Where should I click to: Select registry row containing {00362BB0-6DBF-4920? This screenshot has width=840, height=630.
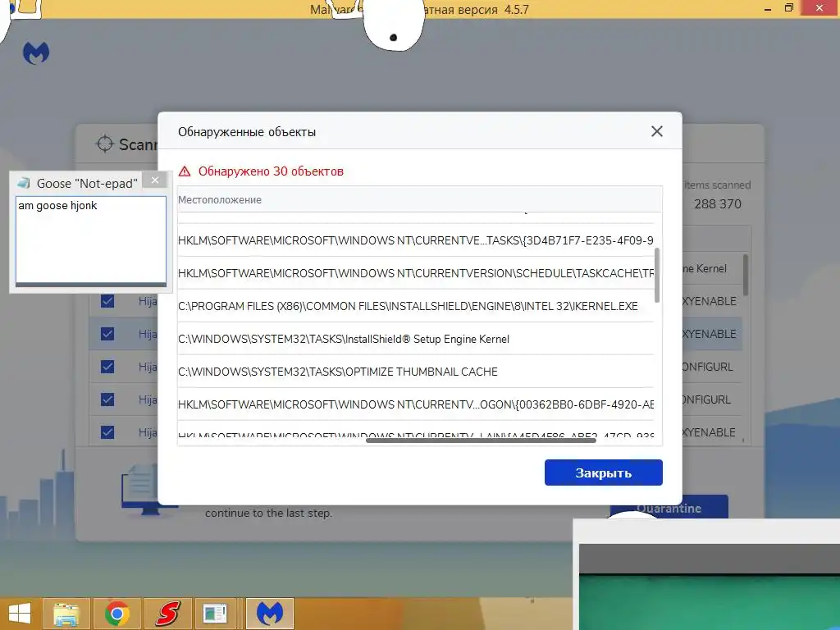click(x=416, y=404)
